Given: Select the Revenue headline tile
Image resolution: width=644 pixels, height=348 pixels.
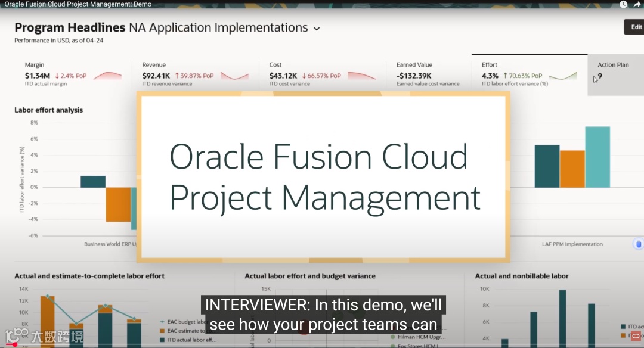Looking at the screenshot, I should click(196, 74).
